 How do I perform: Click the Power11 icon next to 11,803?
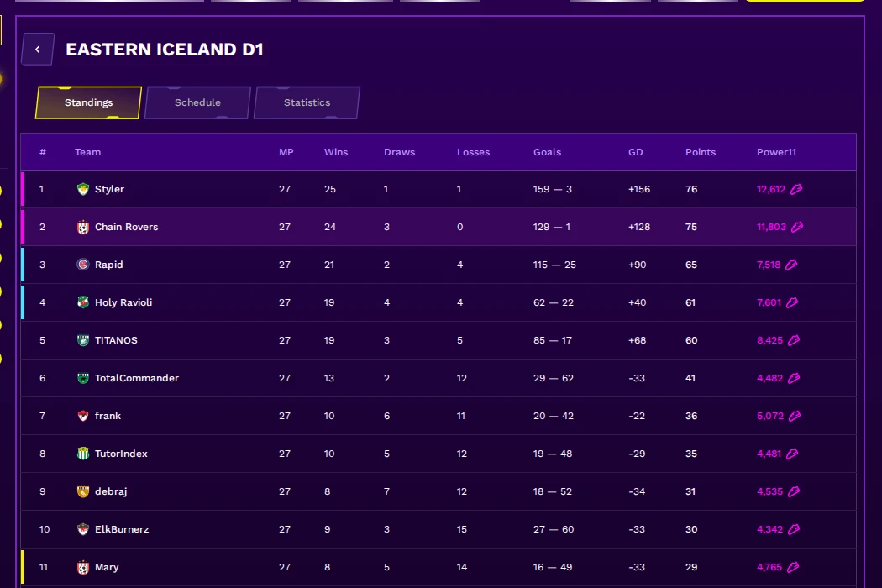[x=798, y=227]
